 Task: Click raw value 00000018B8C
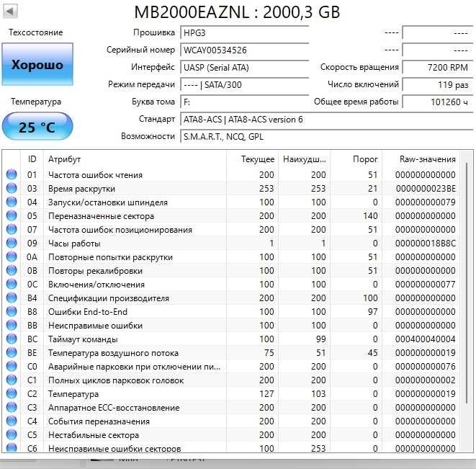426,244
